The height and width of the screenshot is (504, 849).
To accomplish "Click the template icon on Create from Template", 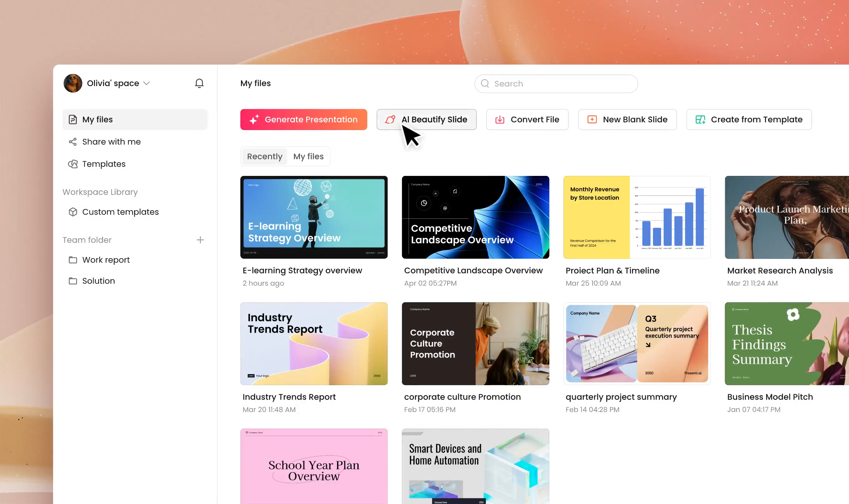I will (700, 119).
